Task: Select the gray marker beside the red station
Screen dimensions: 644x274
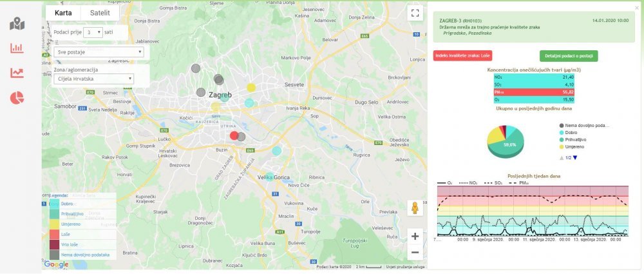Action: click(x=241, y=137)
